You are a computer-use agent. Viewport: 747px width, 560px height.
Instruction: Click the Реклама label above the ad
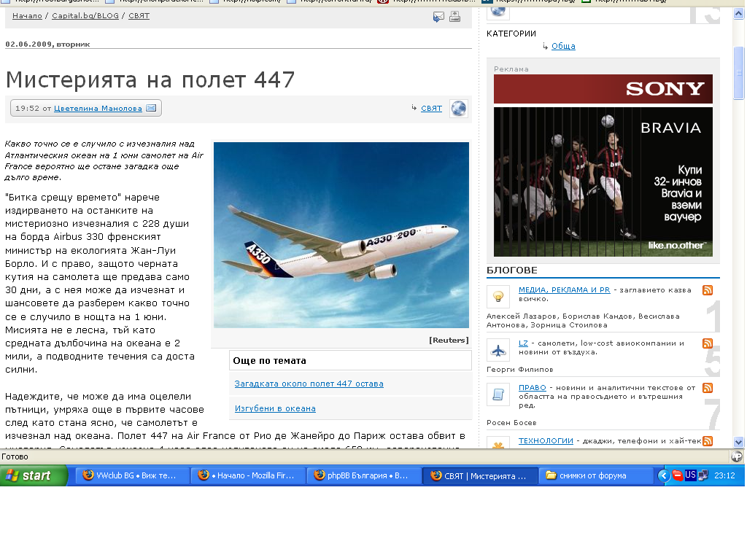point(511,69)
